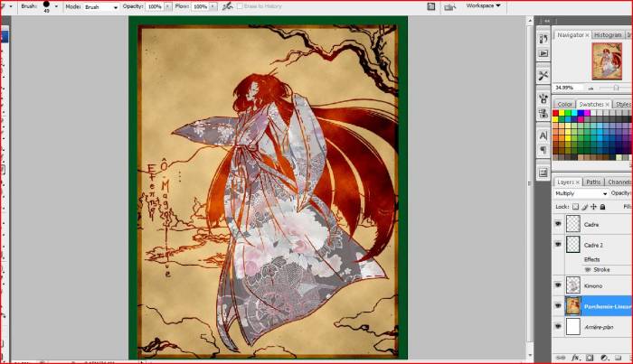Toggle the Stroke effect visibility eye
Viewport: 633px width, 364px height.
(x=588, y=269)
